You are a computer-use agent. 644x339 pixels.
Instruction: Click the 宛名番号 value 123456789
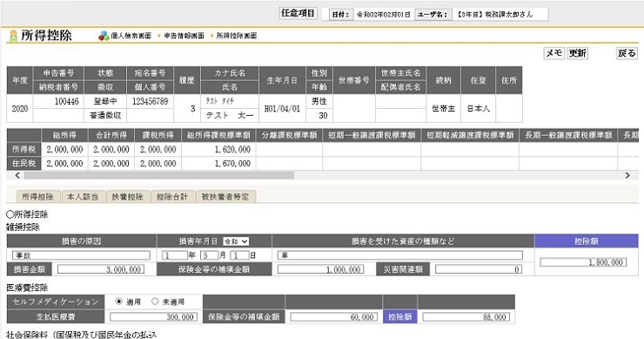pos(150,102)
